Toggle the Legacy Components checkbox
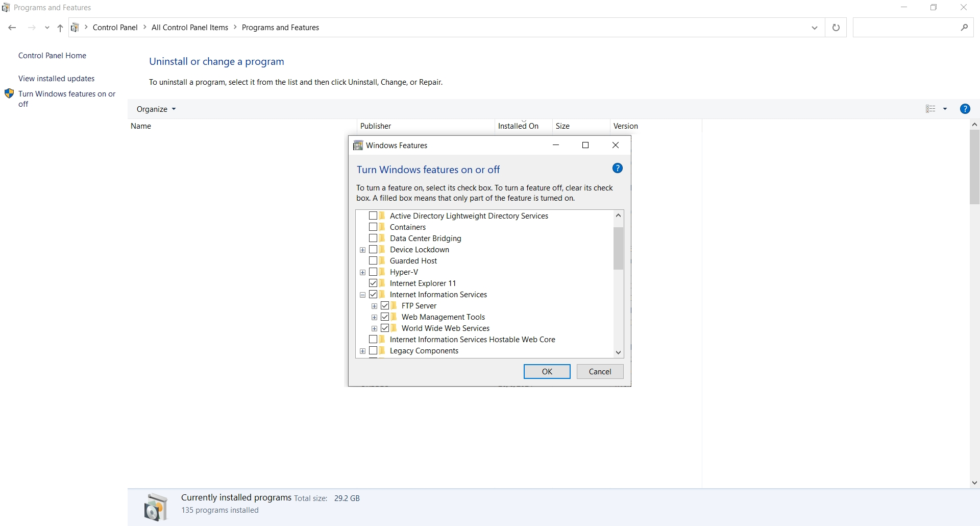The width and height of the screenshot is (980, 526). (373, 351)
